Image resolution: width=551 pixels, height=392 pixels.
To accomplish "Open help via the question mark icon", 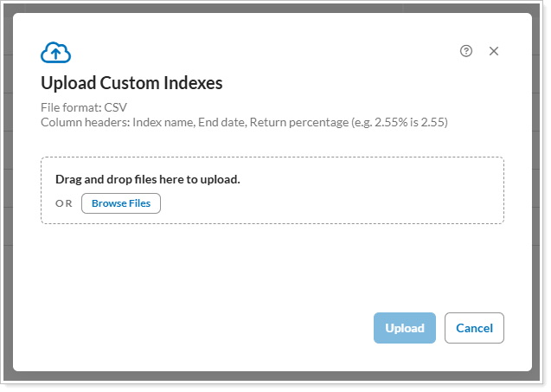I will (x=466, y=51).
